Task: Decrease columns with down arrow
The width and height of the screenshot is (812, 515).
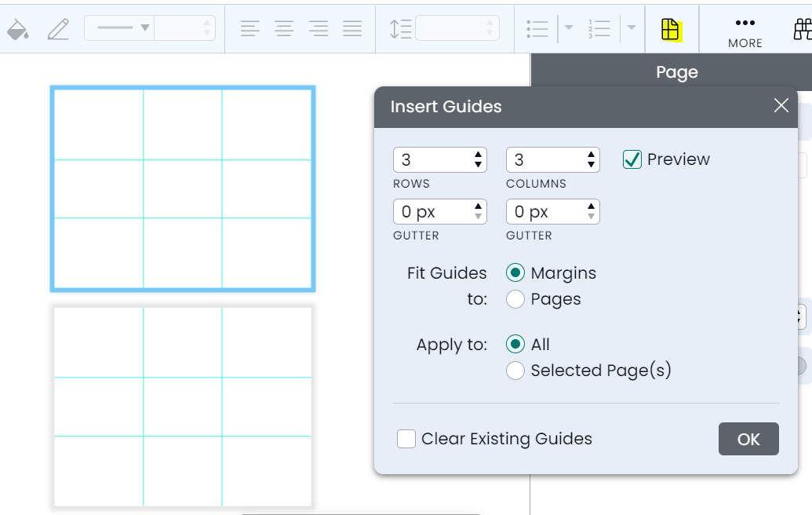Action: coord(591,165)
